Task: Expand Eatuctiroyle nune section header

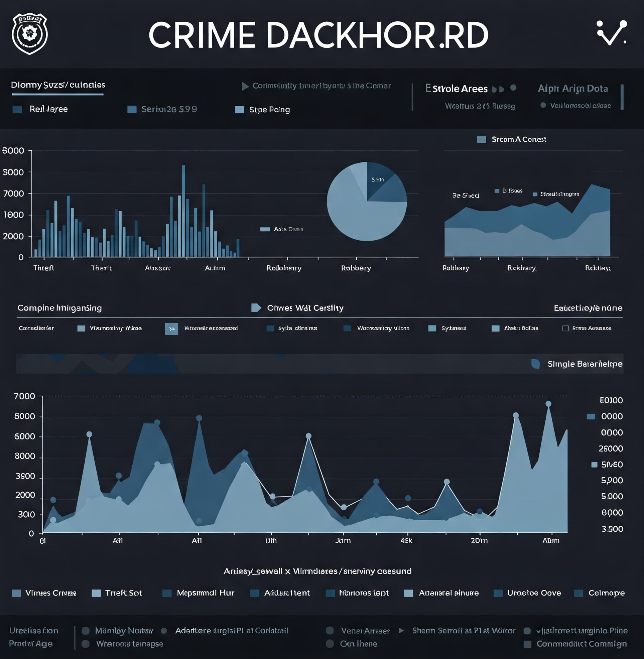Action: point(588,308)
